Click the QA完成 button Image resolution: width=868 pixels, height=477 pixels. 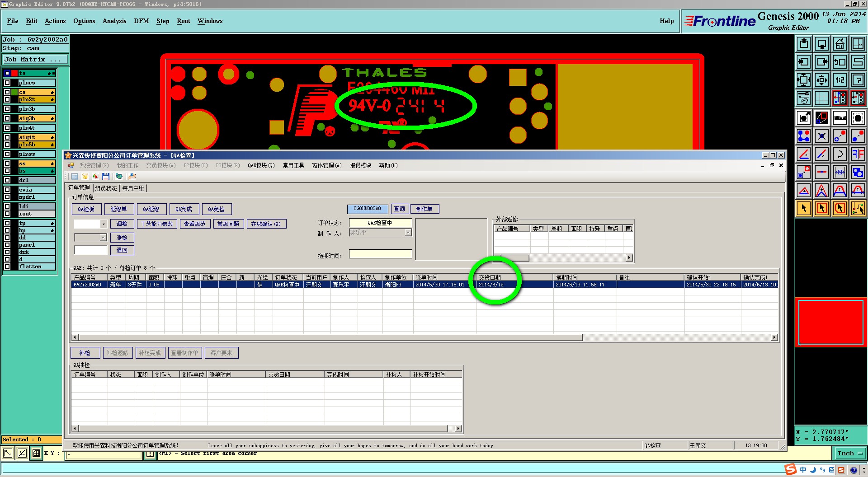coord(184,209)
